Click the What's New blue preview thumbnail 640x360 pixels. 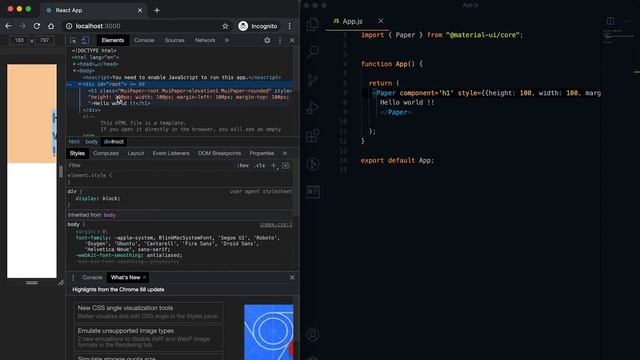(x=269, y=332)
